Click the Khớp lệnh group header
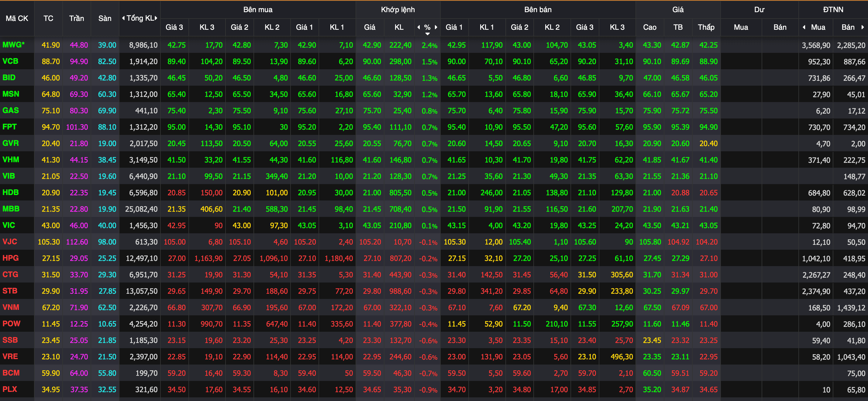Viewport: 868px width, 401px height. click(x=398, y=9)
